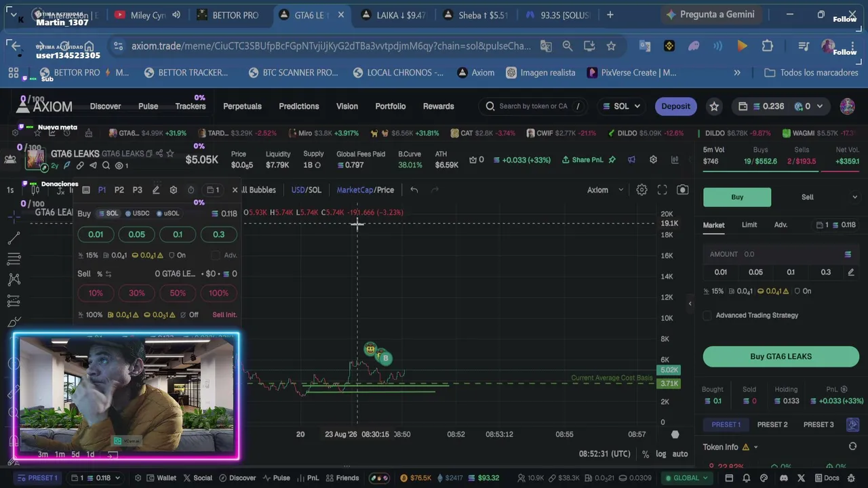Switch to the Limit order tab
This screenshot has width=868, height=488.
[x=749, y=225]
